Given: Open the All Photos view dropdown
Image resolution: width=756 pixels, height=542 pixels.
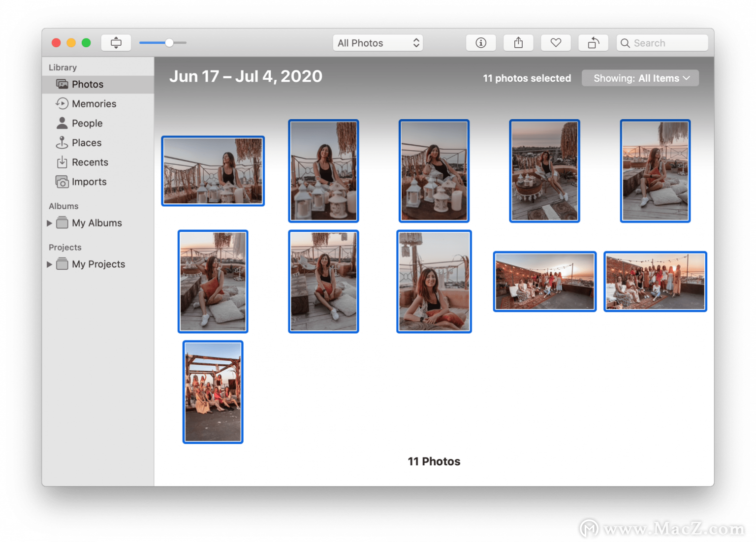Looking at the screenshot, I should point(378,43).
